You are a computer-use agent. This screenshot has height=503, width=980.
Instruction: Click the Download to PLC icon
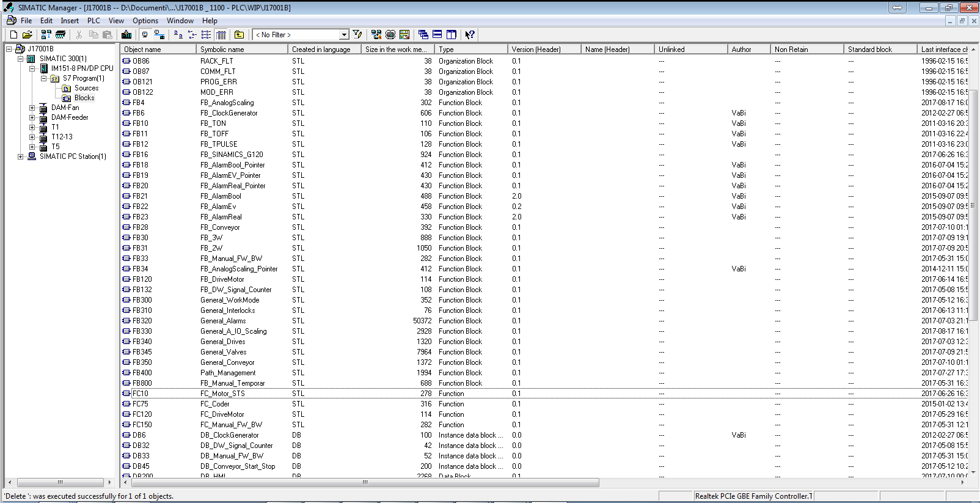126,35
